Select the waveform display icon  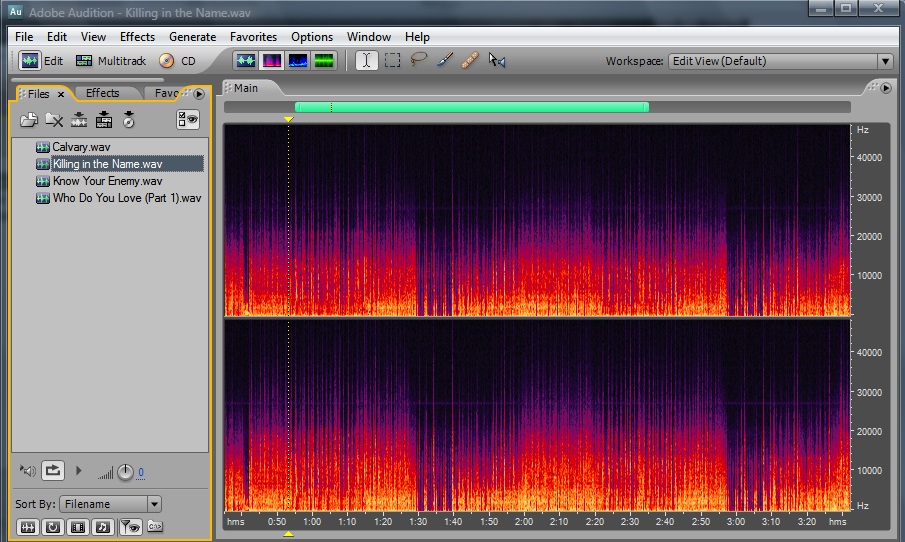point(245,61)
